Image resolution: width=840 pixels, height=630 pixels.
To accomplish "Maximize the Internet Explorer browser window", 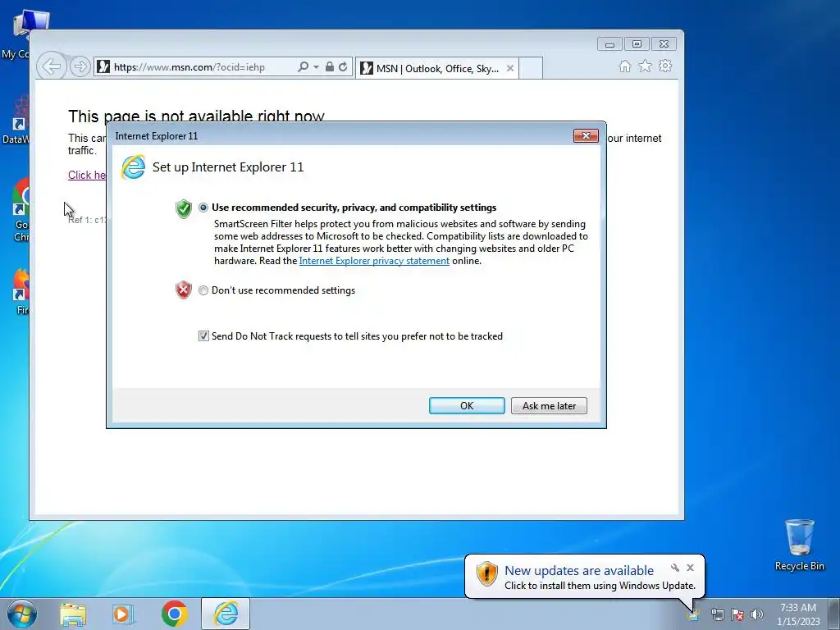I will click(637, 44).
